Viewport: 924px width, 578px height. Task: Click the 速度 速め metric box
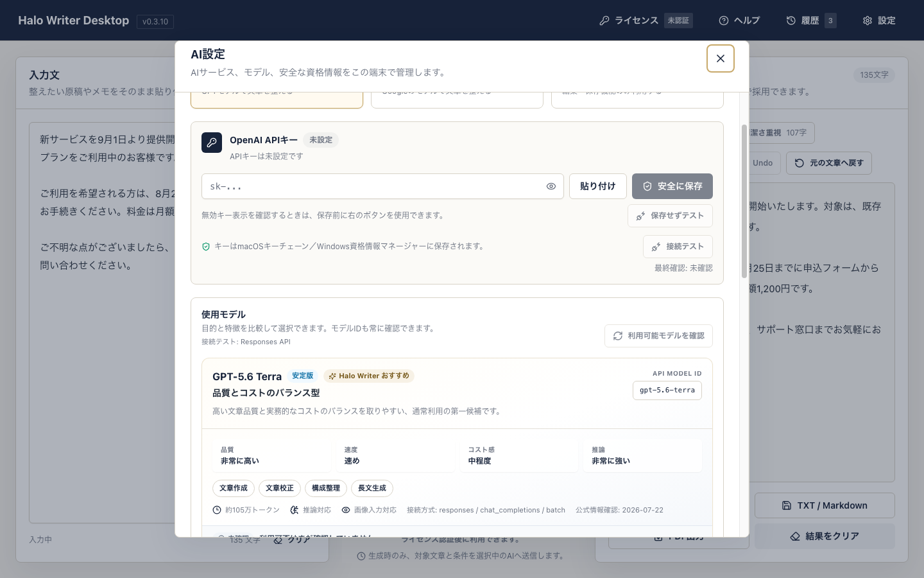point(395,456)
